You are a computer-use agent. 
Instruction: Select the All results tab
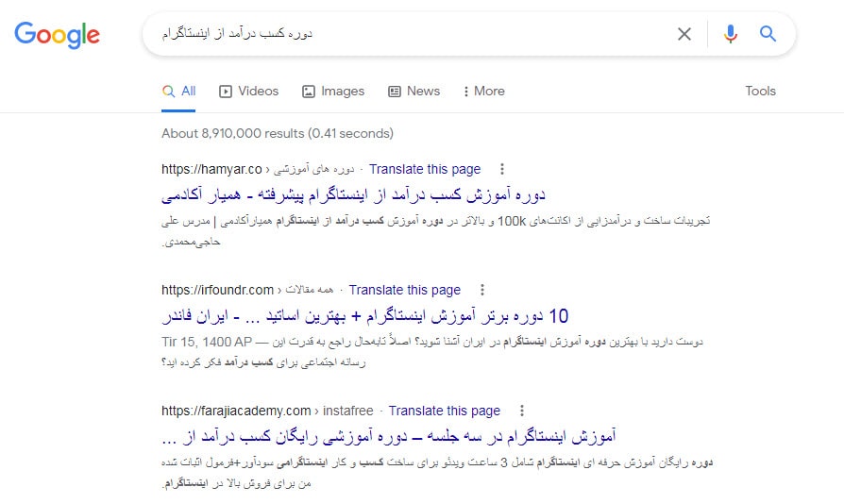point(178,91)
